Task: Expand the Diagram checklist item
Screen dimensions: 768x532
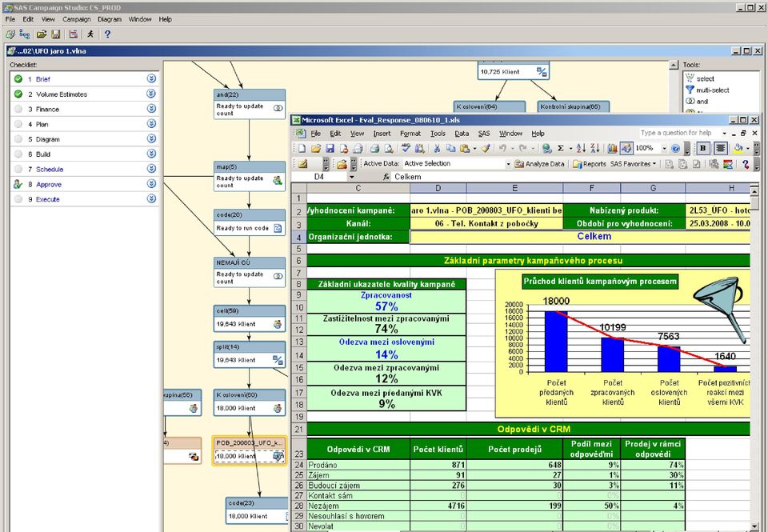Action: pyautogui.click(x=151, y=138)
